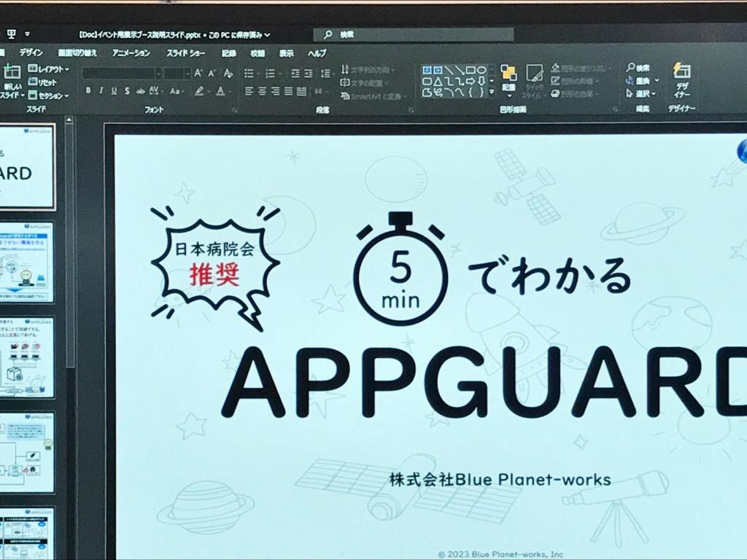The image size is (747, 560).
Task: Click the Shape Fill (図形の塗りつぶし) button
Action: click(x=581, y=68)
